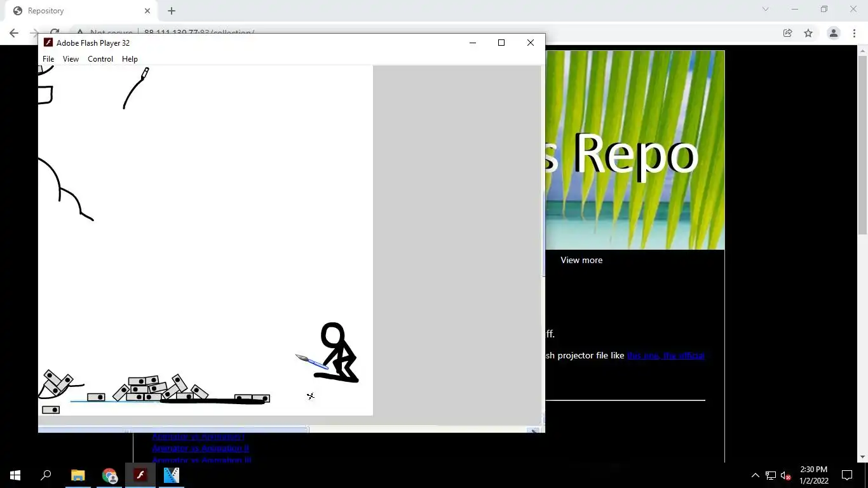This screenshot has height=488, width=868.
Task: Click the Adobe Flash Player title bar icon
Action: 48,43
